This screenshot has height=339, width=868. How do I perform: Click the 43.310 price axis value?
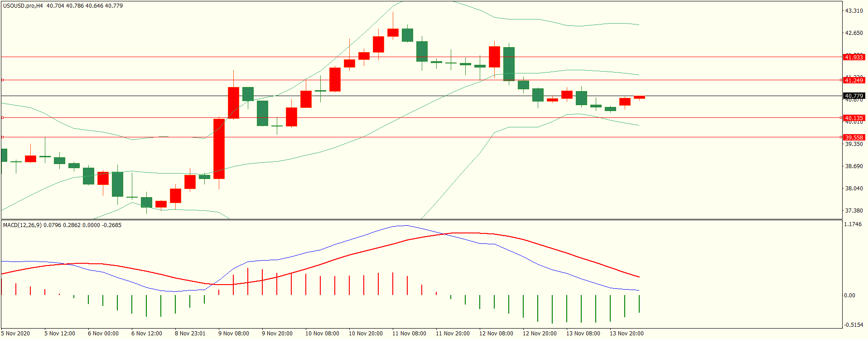(854, 10)
